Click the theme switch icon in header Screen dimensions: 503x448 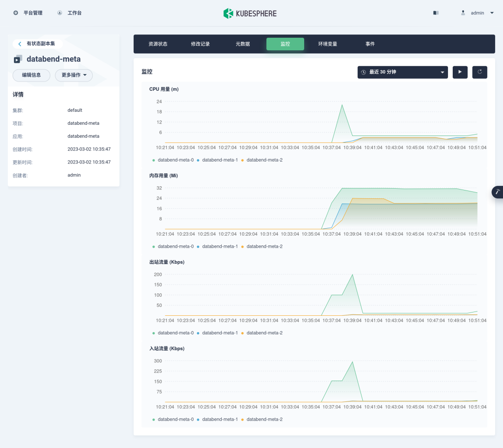tap(436, 13)
